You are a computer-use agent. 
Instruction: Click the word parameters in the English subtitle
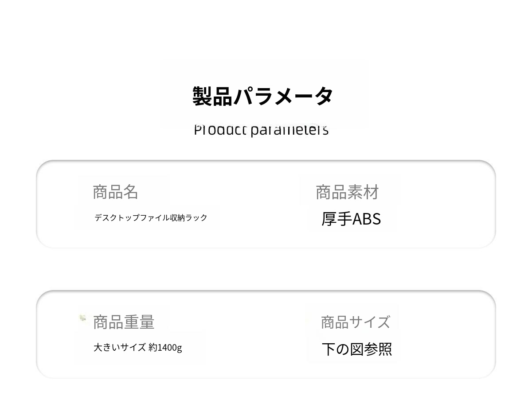tap(289, 130)
